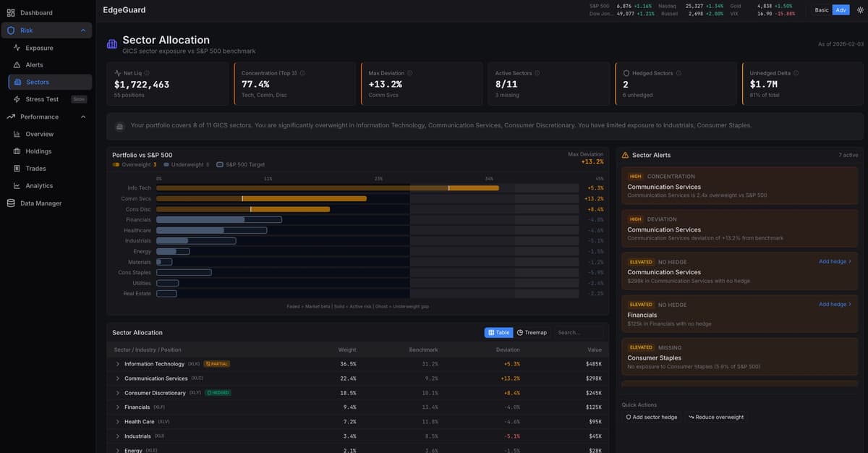Click the info icon next to Hedged Sectors
The height and width of the screenshot is (453, 868).
coord(678,73)
